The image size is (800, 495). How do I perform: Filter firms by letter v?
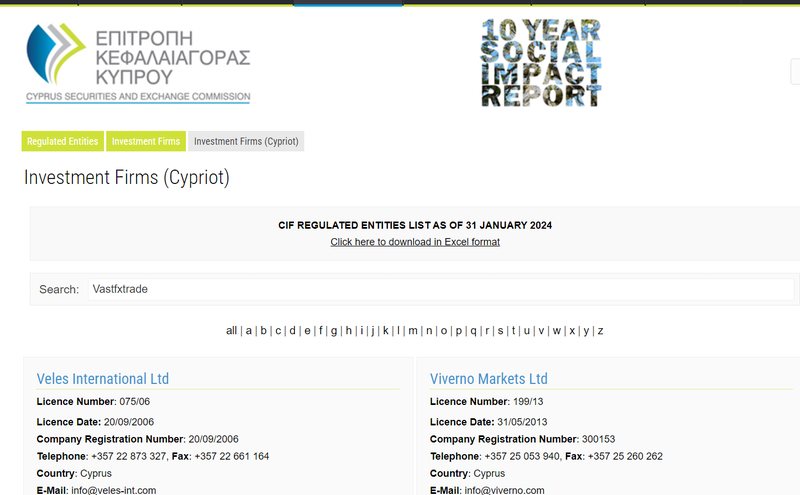tap(541, 331)
